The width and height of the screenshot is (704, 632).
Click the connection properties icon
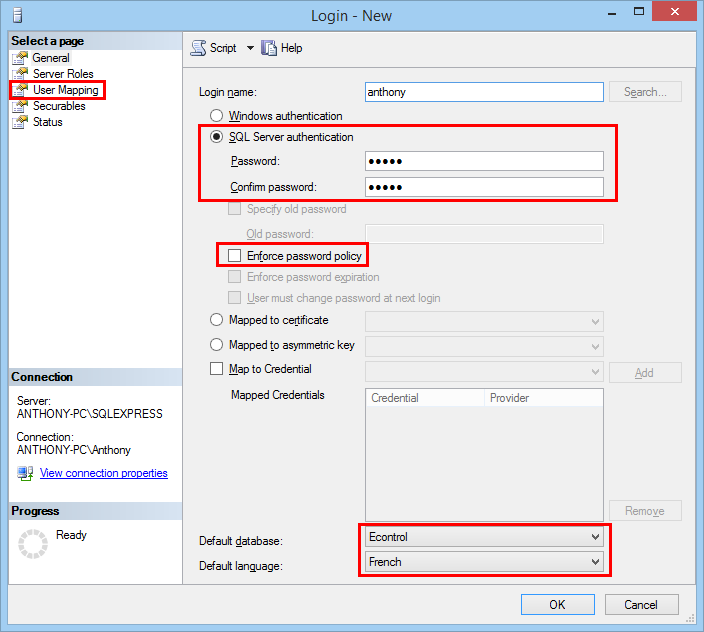(25, 473)
